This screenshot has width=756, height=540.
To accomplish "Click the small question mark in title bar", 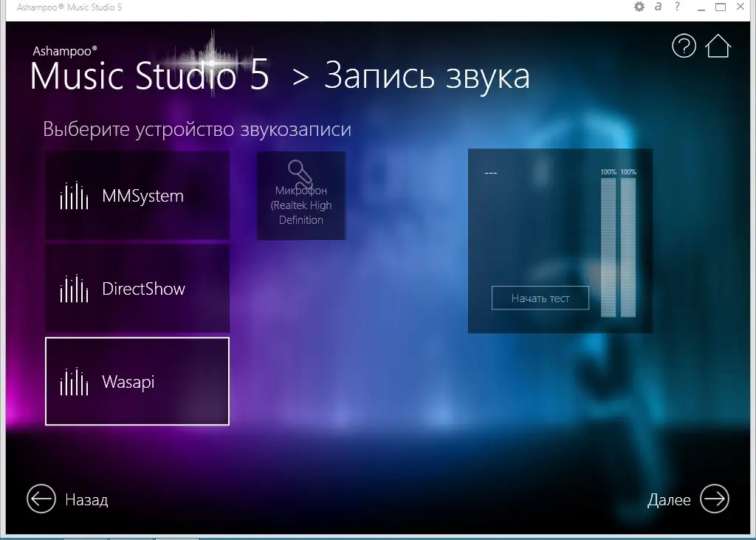I will tap(678, 7).
